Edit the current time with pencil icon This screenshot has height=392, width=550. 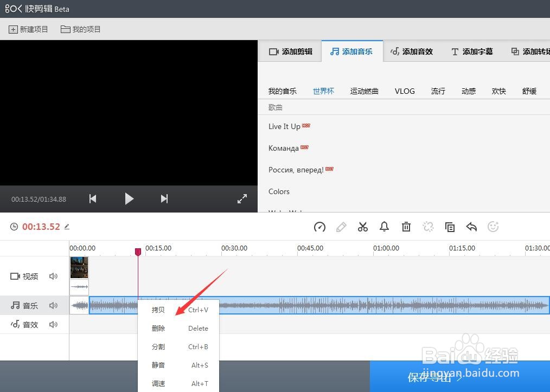pyautogui.click(x=67, y=227)
